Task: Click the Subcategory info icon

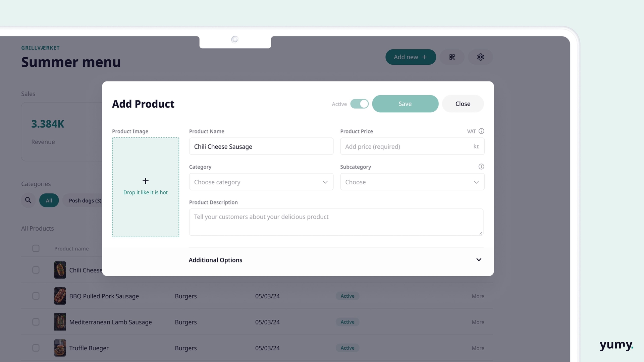Action: coord(481,167)
